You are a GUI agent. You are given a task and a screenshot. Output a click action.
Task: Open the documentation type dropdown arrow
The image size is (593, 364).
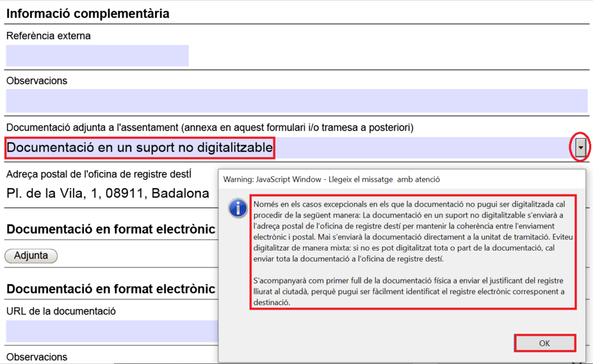[580, 149]
